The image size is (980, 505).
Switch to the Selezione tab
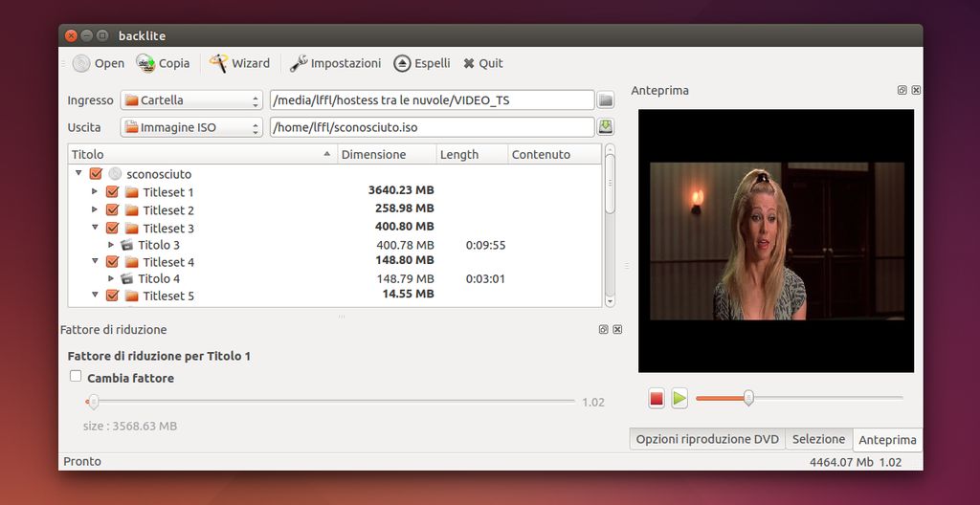(818, 439)
